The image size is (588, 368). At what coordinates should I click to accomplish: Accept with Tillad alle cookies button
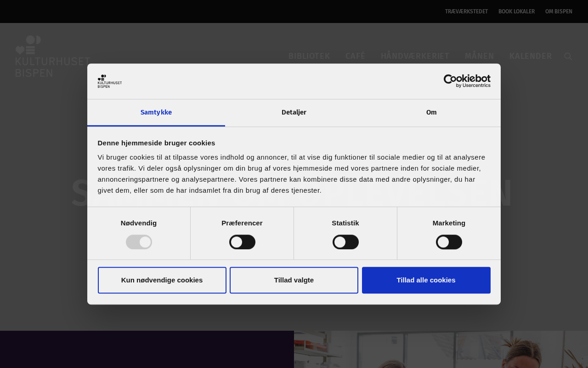point(426,280)
